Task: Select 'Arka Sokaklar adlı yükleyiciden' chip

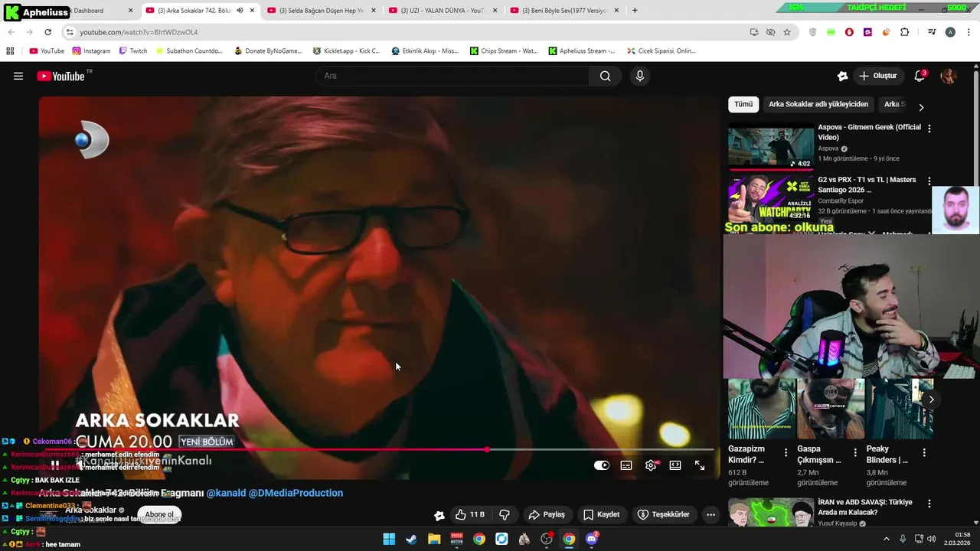Action: pyautogui.click(x=818, y=104)
